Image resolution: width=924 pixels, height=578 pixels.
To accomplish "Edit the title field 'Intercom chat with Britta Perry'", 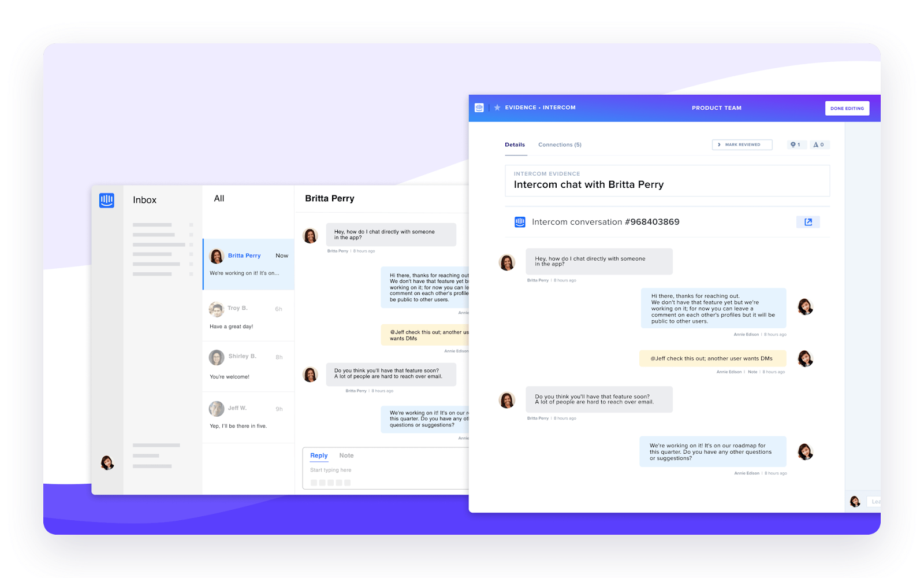I will pos(668,181).
